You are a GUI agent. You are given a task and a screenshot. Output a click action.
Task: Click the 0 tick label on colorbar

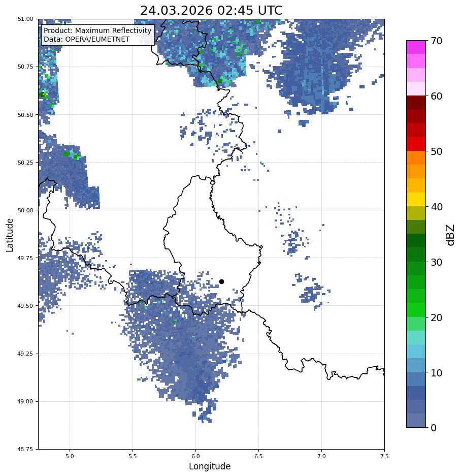pos(434,428)
